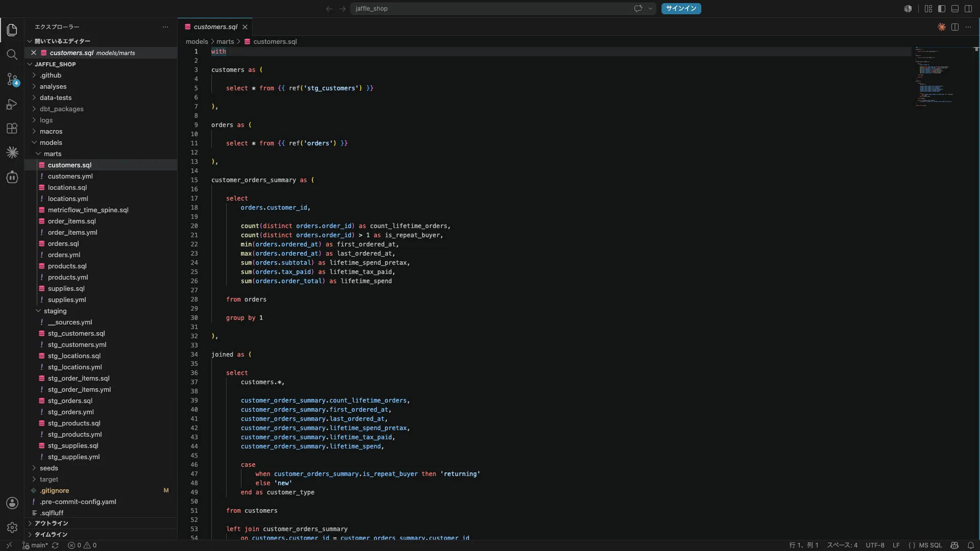This screenshot has height=551, width=980.
Task: Toggle the secondary sidebar visibility
Action: [x=968, y=9]
